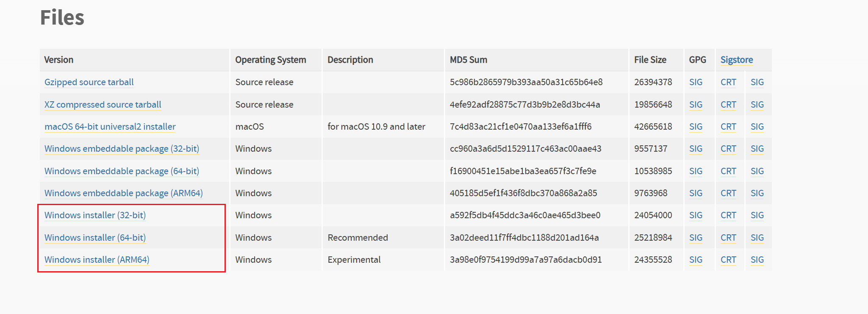The width and height of the screenshot is (868, 314).
Task: Open GPG SIG for macOS installer row
Action: (696, 127)
